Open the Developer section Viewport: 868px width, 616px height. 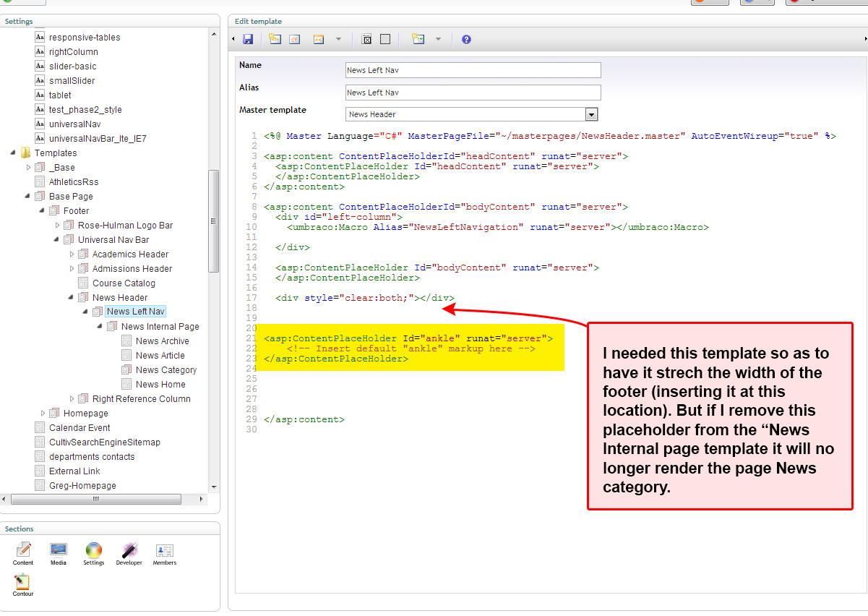(x=129, y=553)
